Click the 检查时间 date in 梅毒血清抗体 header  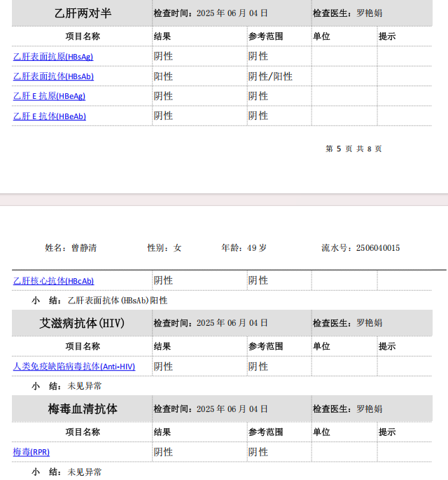(x=211, y=409)
